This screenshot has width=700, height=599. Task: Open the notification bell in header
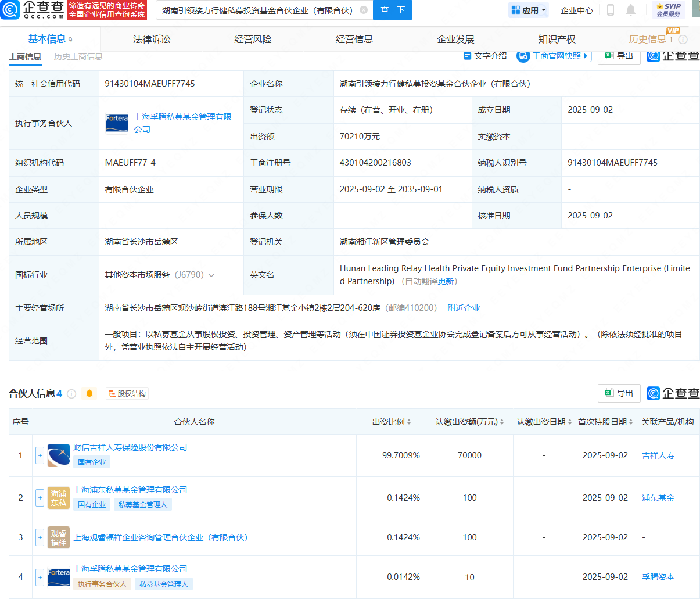point(631,10)
